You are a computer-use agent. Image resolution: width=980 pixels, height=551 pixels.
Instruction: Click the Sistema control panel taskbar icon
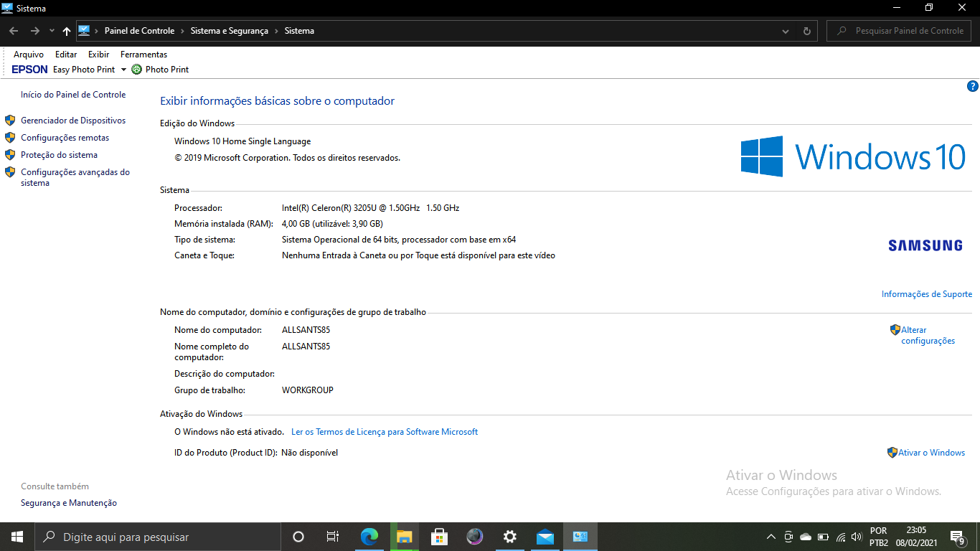click(580, 537)
